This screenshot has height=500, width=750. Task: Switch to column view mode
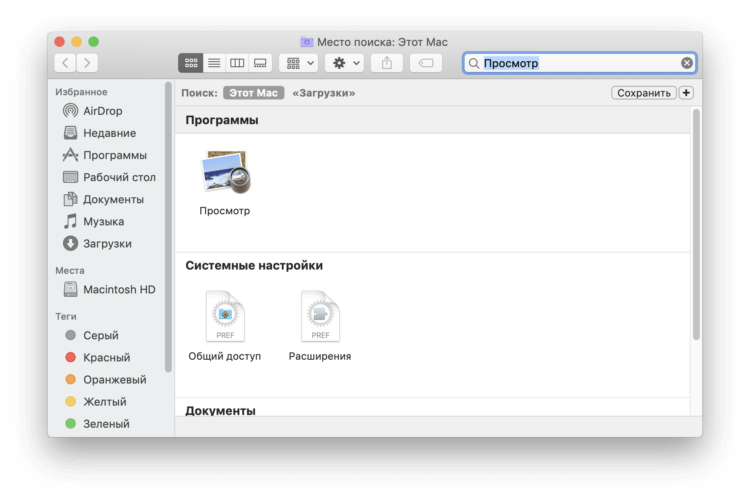point(237,63)
